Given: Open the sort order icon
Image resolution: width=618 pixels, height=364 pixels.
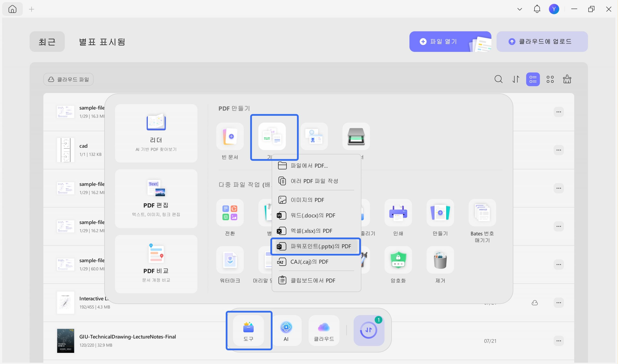Looking at the screenshot, I should 516,79.
